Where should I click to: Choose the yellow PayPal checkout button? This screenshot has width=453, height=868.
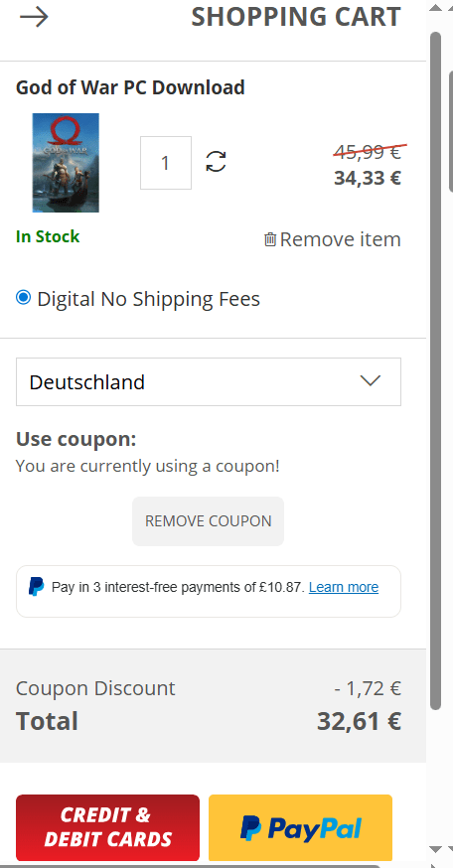300,827
